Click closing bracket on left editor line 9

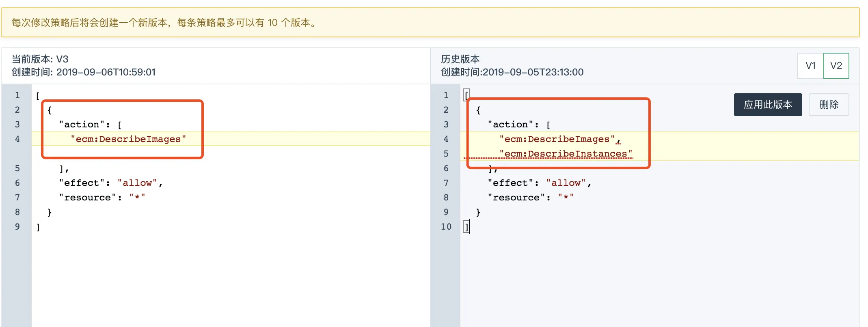pyautogui.click(x=38, y=227)
